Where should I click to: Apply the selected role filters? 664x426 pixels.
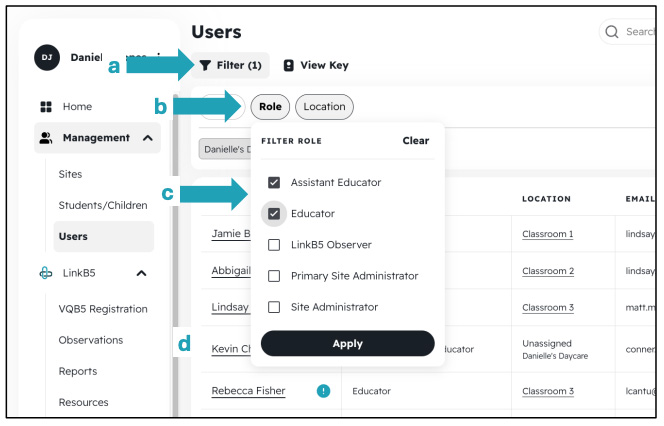tap(348, 343)
